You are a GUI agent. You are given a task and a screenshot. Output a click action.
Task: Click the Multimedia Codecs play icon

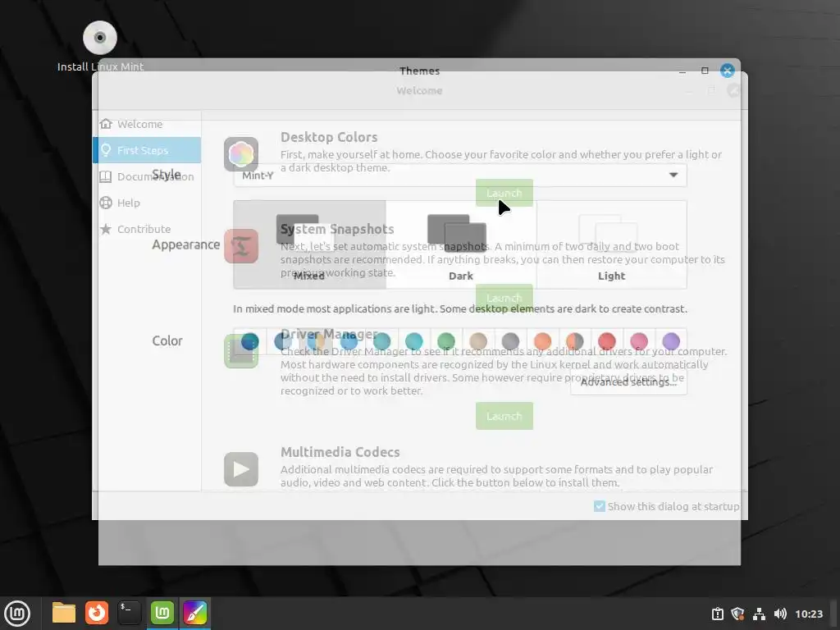click(241, 469)
